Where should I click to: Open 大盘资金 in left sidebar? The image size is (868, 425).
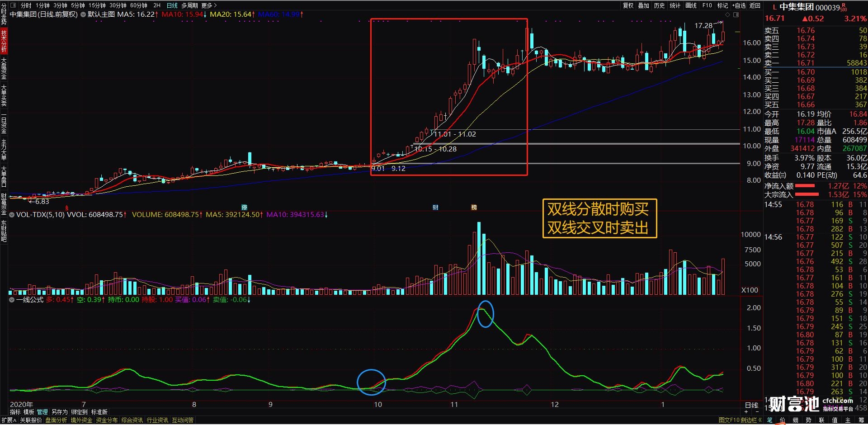tap(4, 69)
